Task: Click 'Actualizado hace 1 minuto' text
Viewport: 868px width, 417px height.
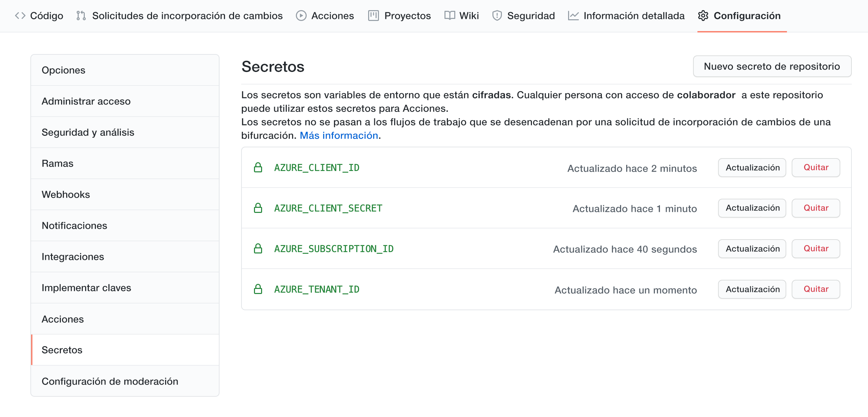Action: [x=635, y=208]
